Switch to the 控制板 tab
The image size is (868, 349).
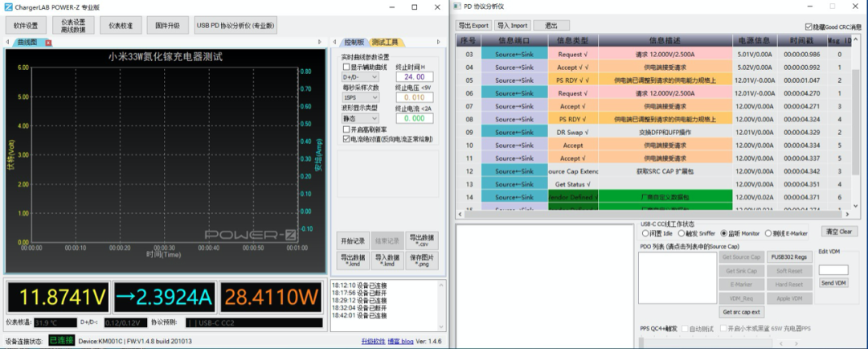[354, 42]
